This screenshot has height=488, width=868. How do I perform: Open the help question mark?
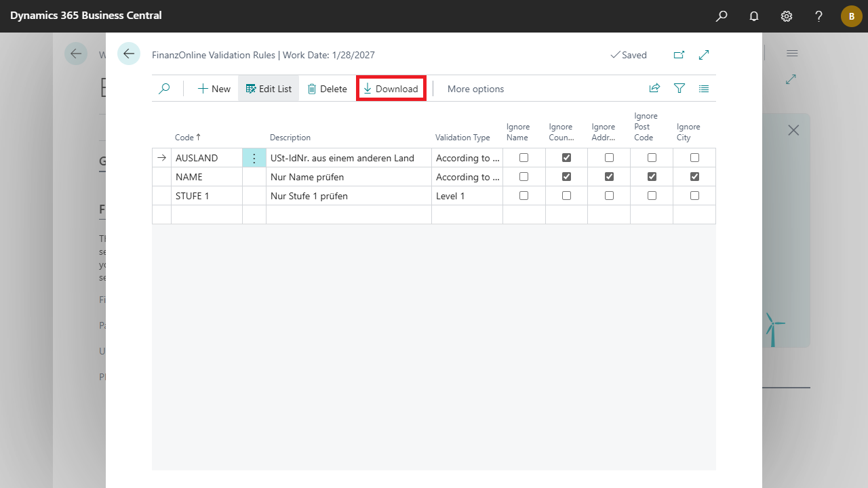click(x=819, y=16)
